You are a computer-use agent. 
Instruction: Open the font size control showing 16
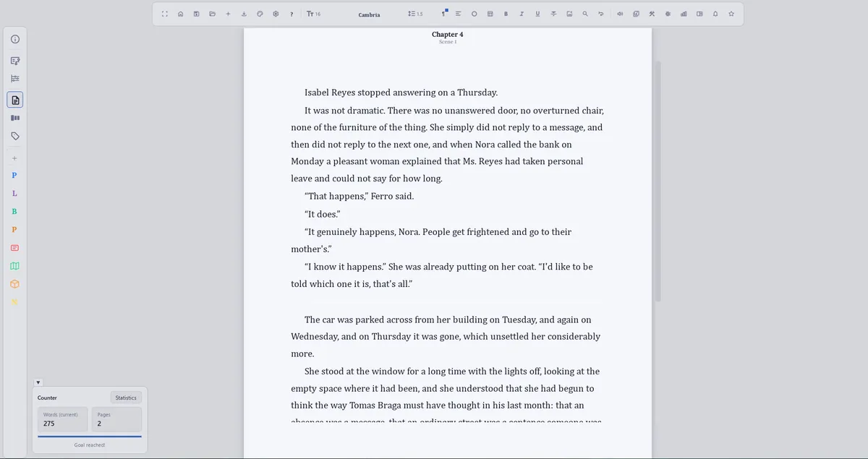(314, 14)
